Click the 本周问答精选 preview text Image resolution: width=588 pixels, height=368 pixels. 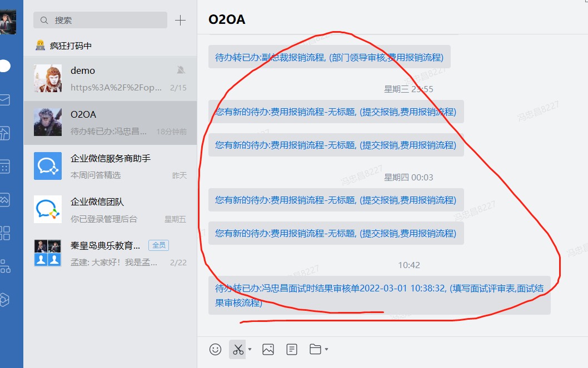coord(96,175)
